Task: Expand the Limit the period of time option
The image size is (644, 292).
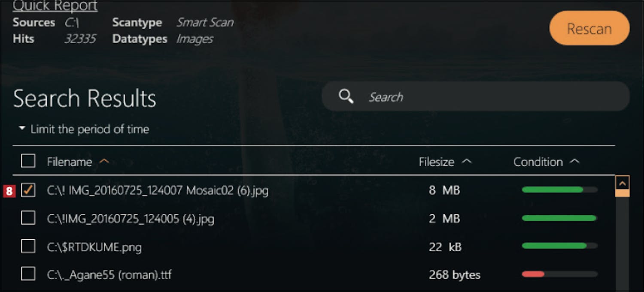Action: (85, 129)
